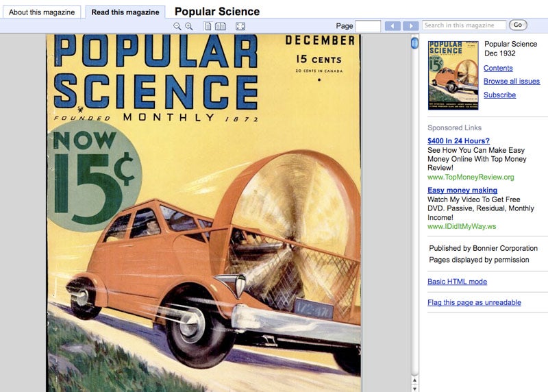Viewport: 548px width, 392px height.
Task: Visit www.TopMoneyReview.org link
Action: coord(471,177)
